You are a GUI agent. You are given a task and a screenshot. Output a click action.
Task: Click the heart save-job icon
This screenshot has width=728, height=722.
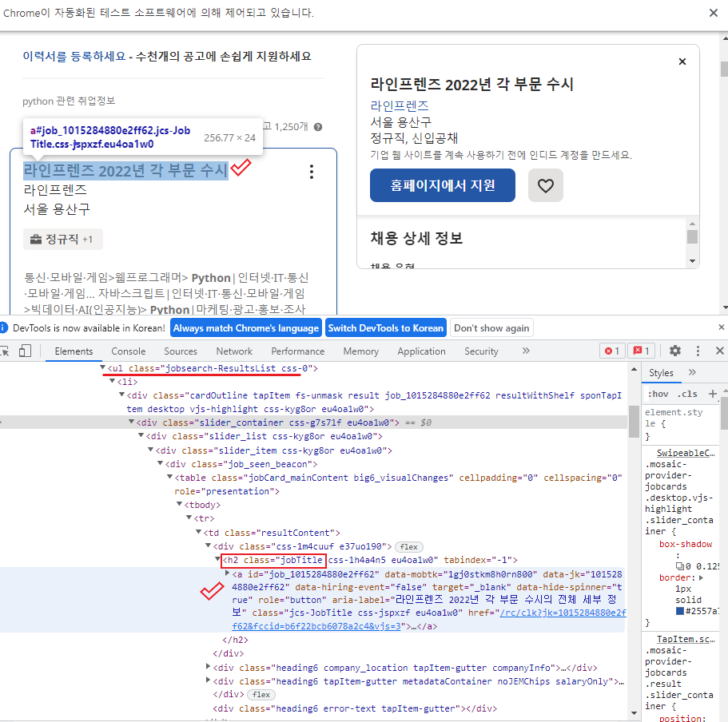546,185
